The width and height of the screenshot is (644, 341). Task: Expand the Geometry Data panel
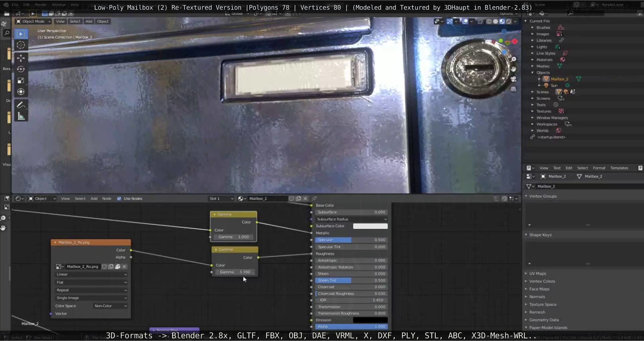544,320
